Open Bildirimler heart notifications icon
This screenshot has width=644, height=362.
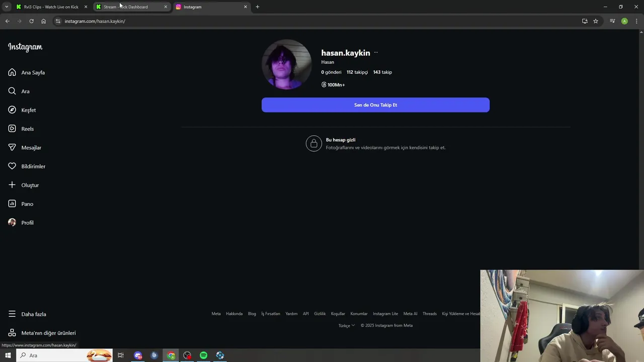click(x=12, y=166)
